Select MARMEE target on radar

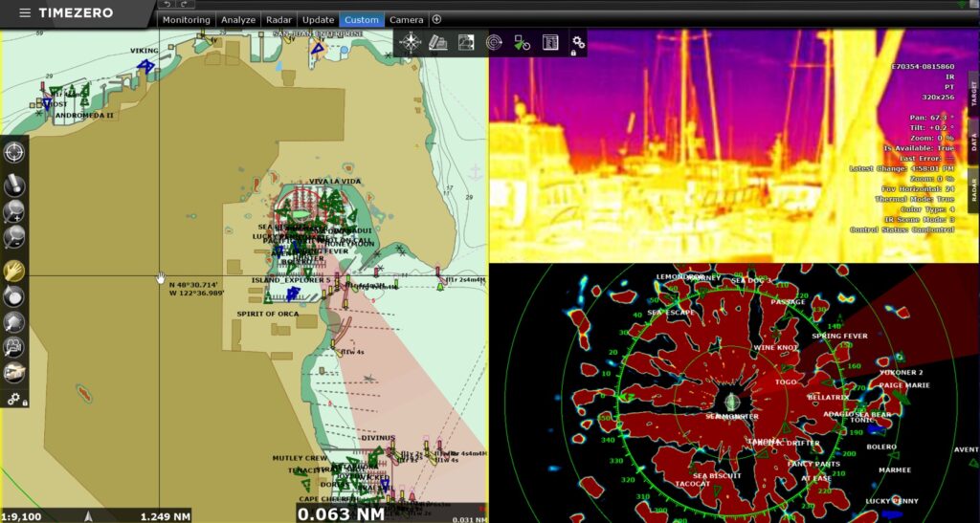pyautogui.click(x=895, y=470)
